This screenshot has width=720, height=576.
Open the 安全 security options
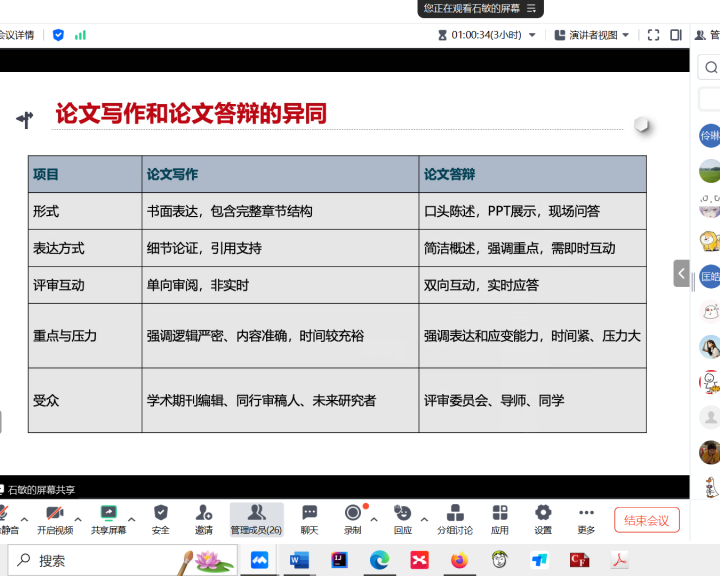[160, 519]
